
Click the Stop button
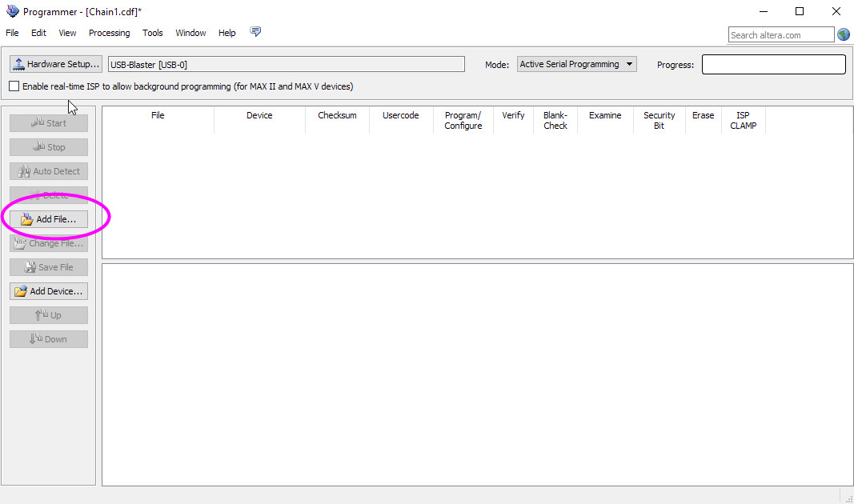click(49, 147)
